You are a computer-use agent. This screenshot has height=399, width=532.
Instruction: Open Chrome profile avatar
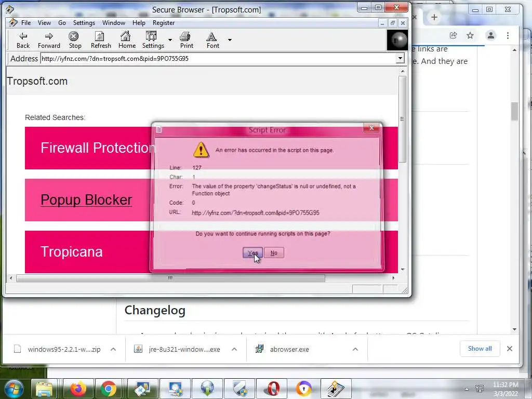tap(490, 35)
